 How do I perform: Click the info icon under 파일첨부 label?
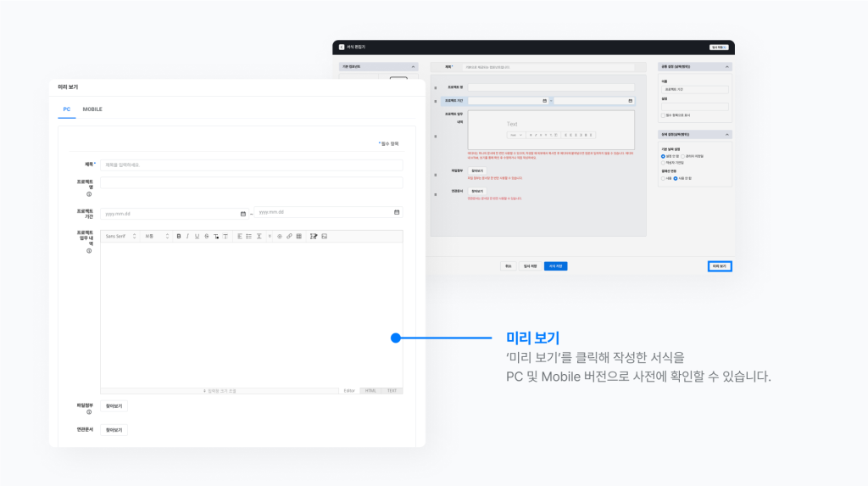pyautogui.click(x=89, y=412)
